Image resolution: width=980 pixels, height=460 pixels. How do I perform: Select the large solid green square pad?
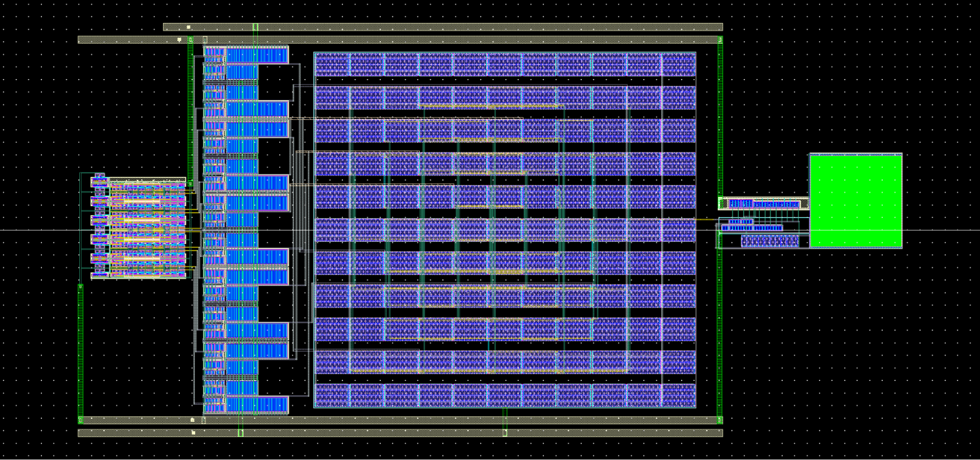[855, 201]
